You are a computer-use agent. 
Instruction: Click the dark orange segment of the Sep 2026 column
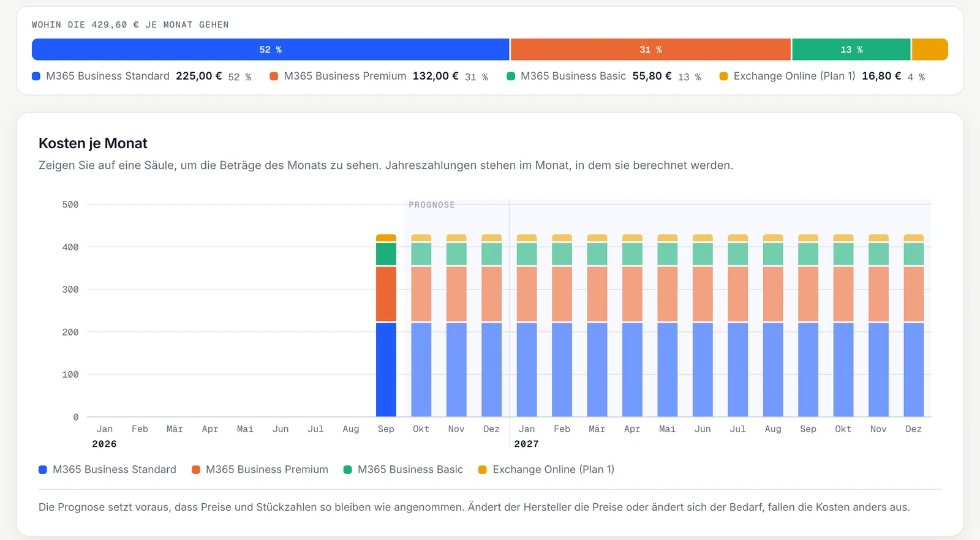[x=386, y=294]
